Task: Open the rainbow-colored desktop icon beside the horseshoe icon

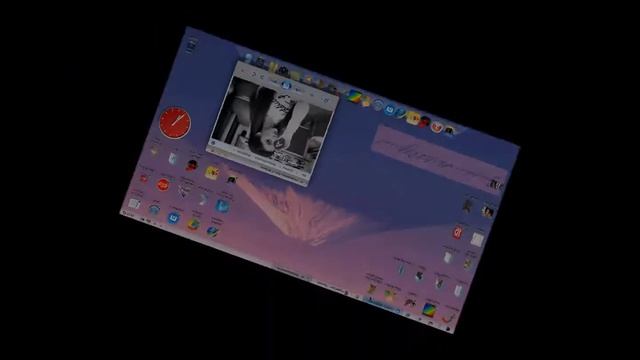Action: click(x=429, y=310)
